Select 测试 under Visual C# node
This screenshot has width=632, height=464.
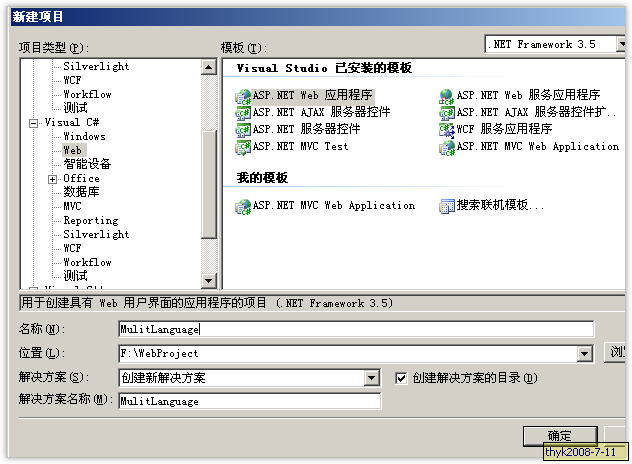[75, 276]
